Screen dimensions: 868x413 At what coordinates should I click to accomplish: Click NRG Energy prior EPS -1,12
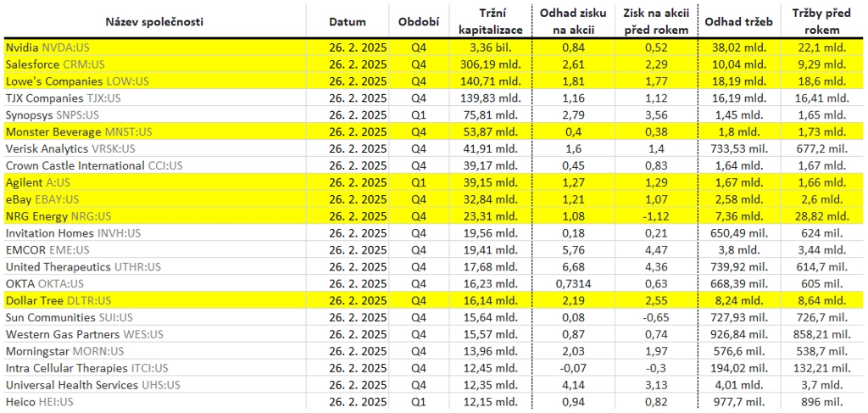656,216
